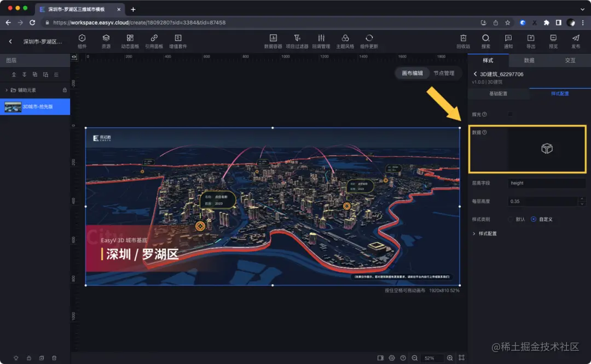This screenshot has width=591, height=364.
Task: Click the group layers icon
Action: point(35,74)
